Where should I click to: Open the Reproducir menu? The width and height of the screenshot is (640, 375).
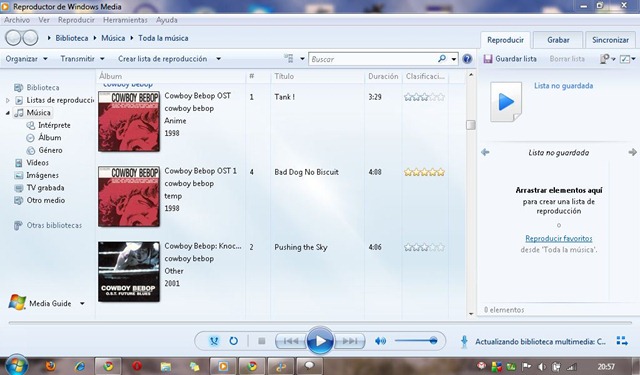tap(76, 20)
